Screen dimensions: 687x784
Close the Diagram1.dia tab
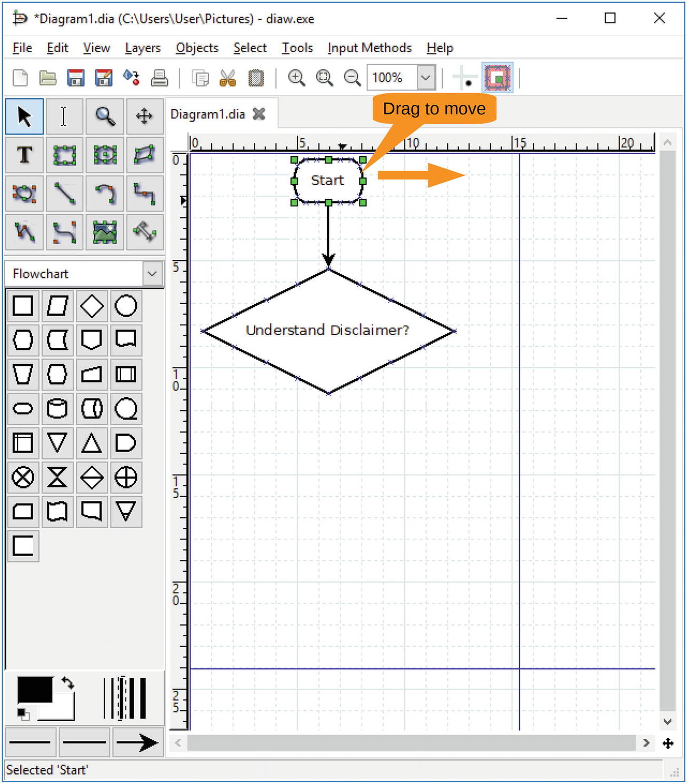tap(259, 114)
